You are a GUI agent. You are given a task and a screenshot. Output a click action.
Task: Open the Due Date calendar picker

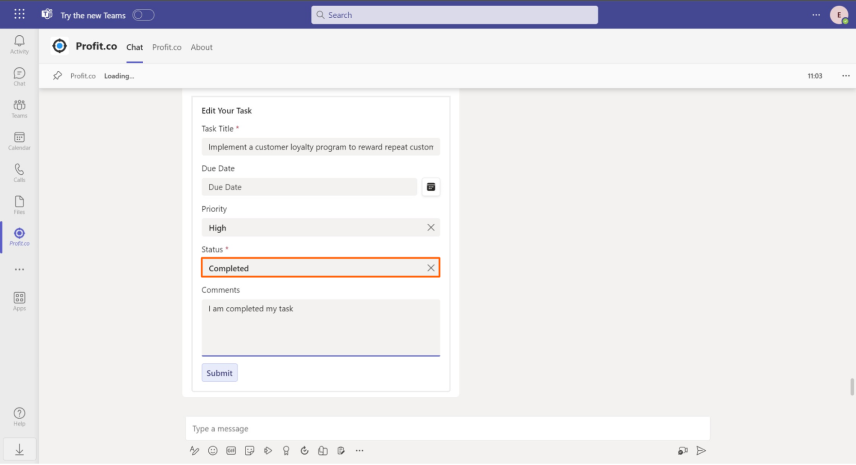coord(431,187)
